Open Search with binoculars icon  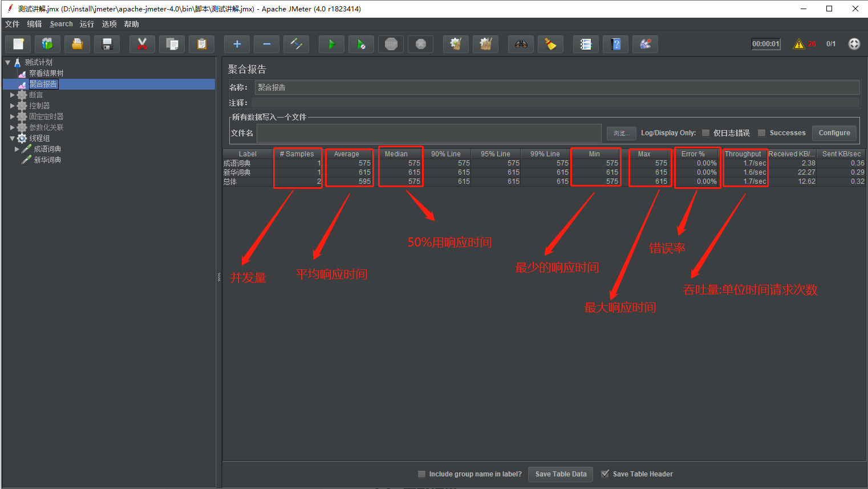pyautogui.click(x=521, y=44)
